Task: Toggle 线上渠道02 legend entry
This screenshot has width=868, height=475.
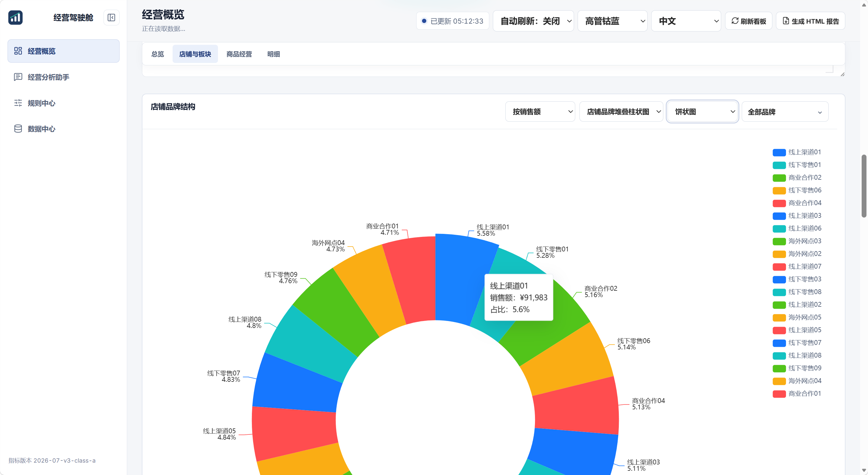Action: (x=797, y=305)
